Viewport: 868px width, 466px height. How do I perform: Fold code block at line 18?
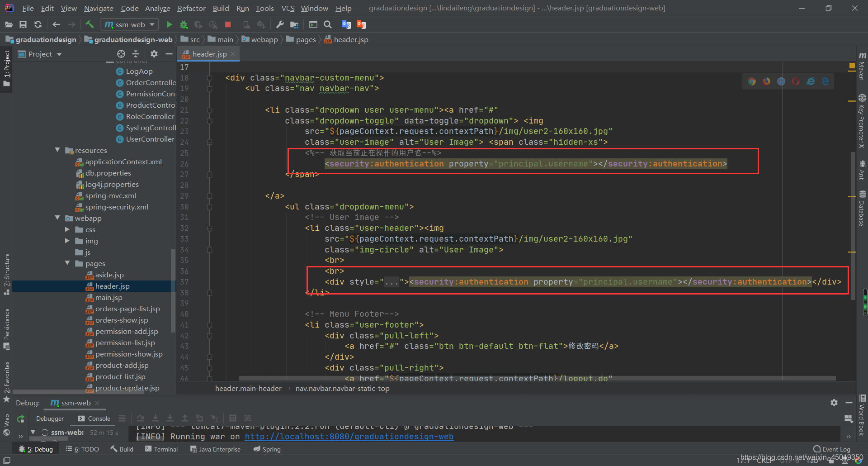point(210,78)
